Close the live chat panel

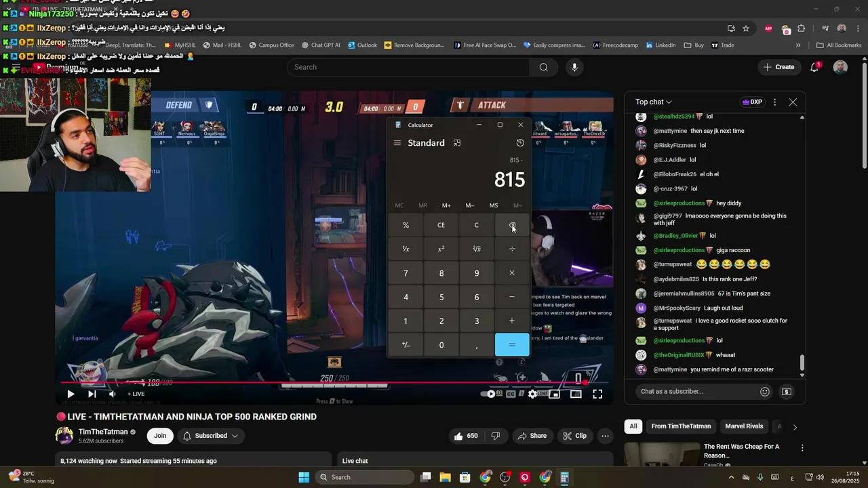click(x=793, y=102)
